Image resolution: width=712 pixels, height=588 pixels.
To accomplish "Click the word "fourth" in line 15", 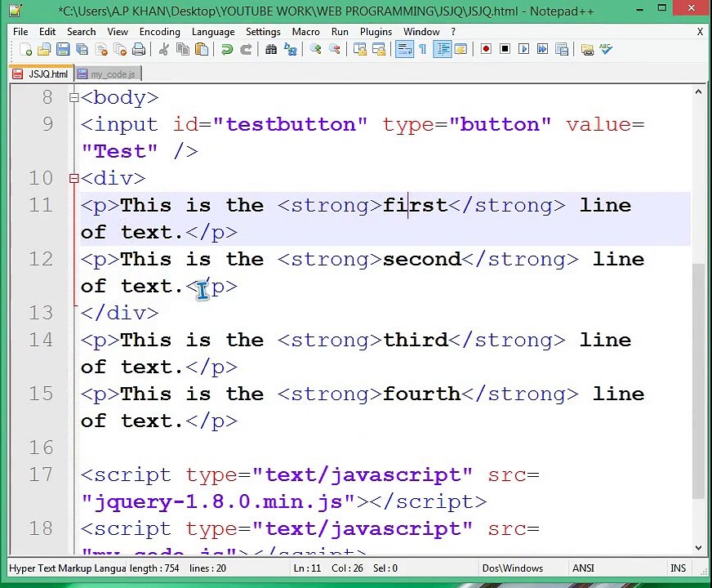I will (x=422, y=394).
